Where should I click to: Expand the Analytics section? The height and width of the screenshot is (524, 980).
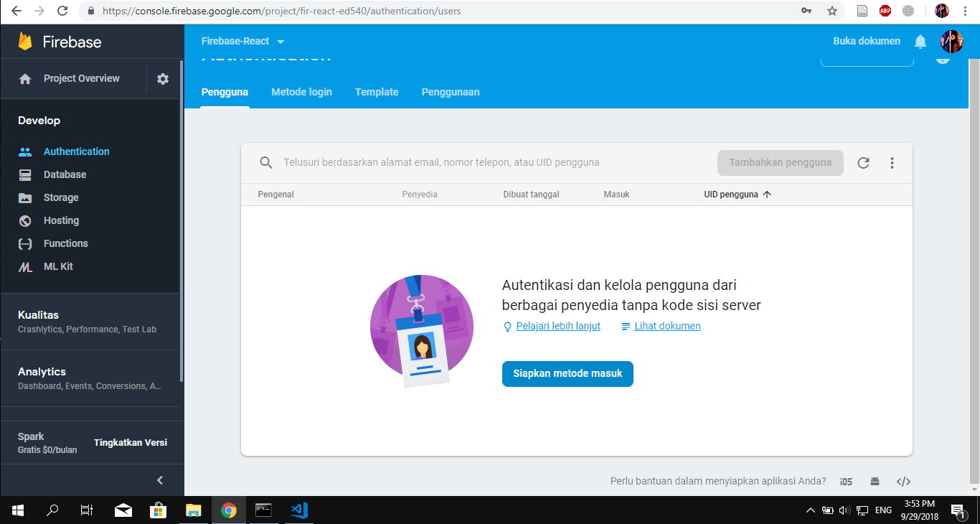click(x=90, y=378)
